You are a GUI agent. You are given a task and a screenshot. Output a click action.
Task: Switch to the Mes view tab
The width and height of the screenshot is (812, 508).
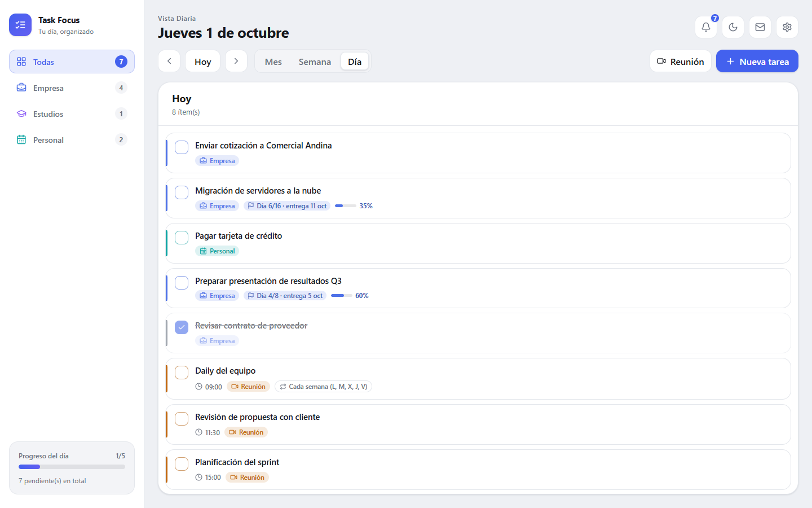(x=273, y=62)
